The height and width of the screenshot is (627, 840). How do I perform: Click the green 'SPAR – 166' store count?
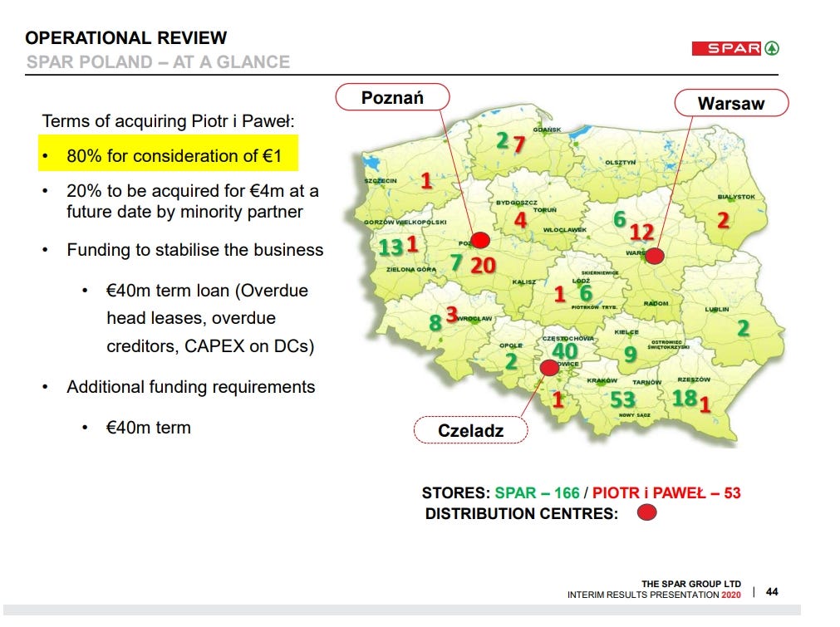tap(537, 492)
